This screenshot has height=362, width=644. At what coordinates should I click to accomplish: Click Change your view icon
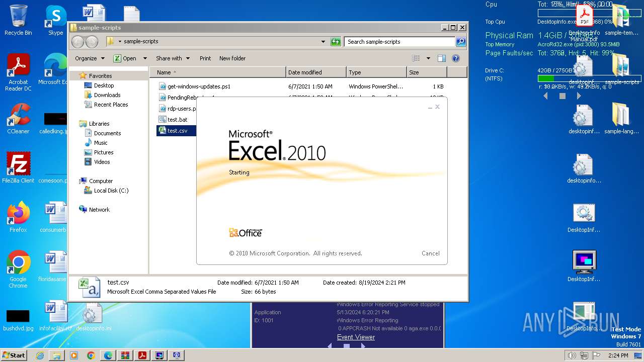(x=416, y=58)
